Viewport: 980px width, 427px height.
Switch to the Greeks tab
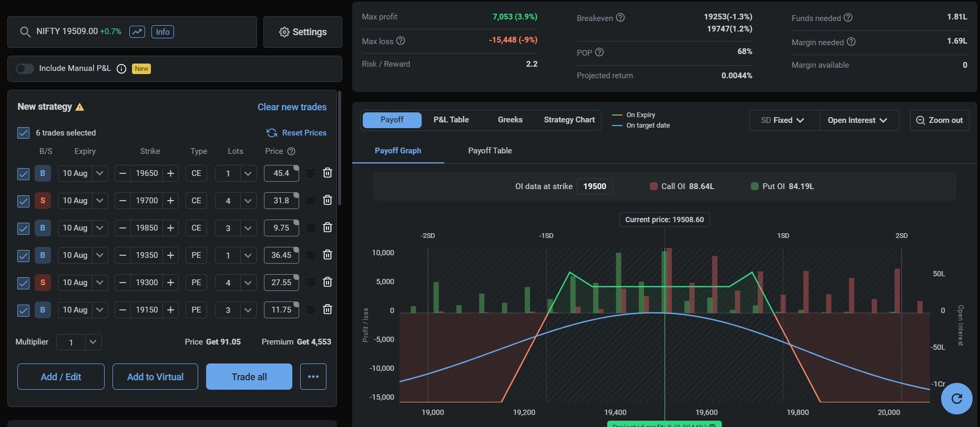click(510, 120)
